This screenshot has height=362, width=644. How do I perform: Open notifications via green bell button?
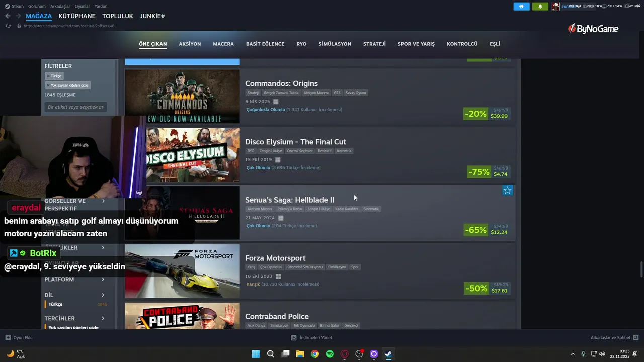coord(540,6)
